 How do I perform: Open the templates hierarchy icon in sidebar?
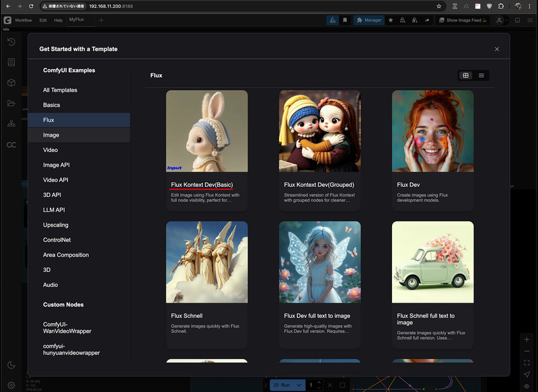11,124
